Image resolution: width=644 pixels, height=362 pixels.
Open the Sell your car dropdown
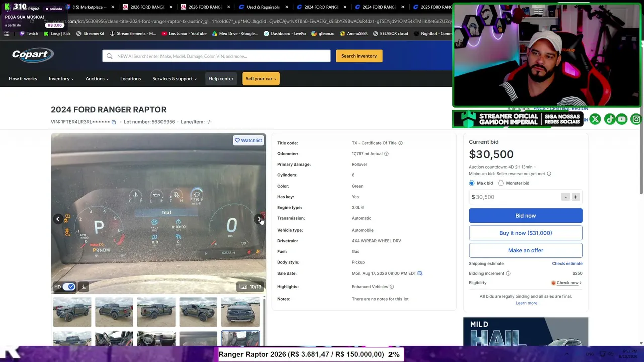(x=261, y=79)
